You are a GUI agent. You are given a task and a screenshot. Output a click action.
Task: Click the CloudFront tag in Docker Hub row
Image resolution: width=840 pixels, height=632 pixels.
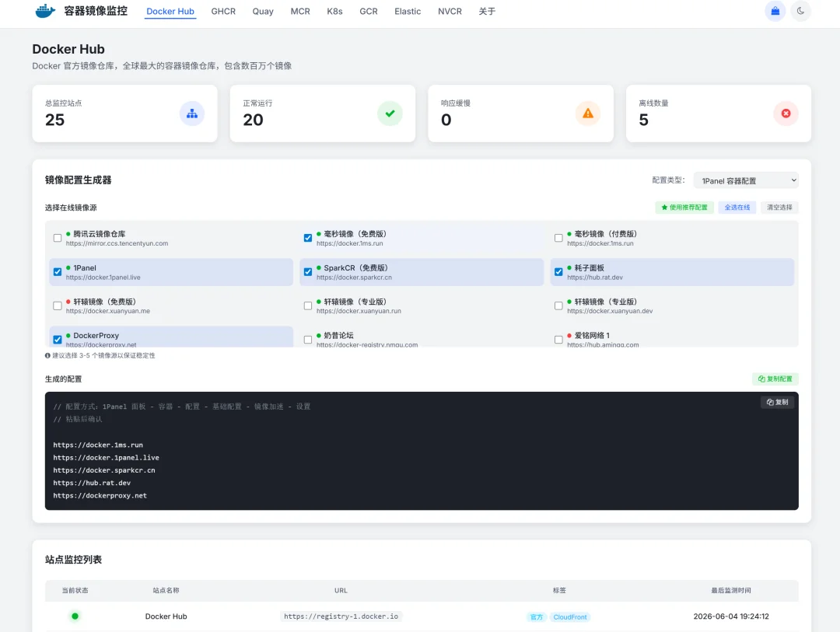click(x=570, y=617)
